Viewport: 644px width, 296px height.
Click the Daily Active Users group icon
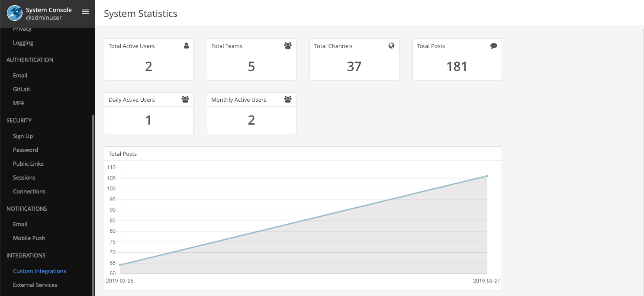185,100
